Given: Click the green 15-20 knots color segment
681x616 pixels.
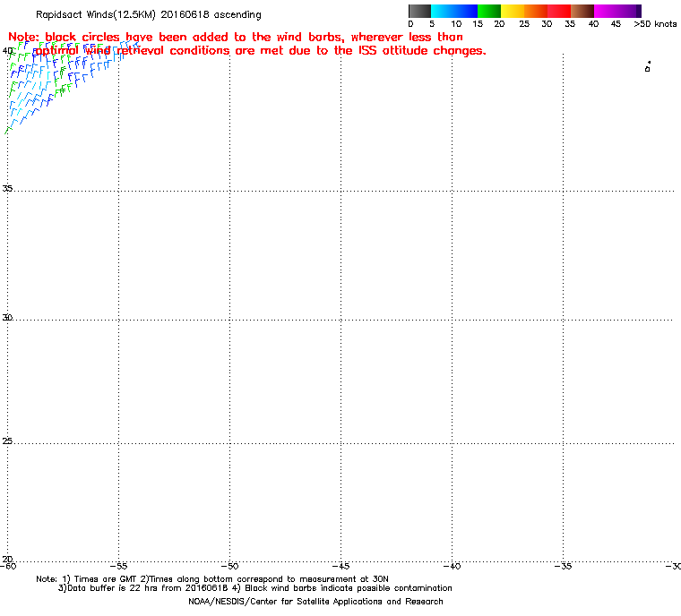Looking at the screenshot, I should pyautogui.click(x=489, y=11).
